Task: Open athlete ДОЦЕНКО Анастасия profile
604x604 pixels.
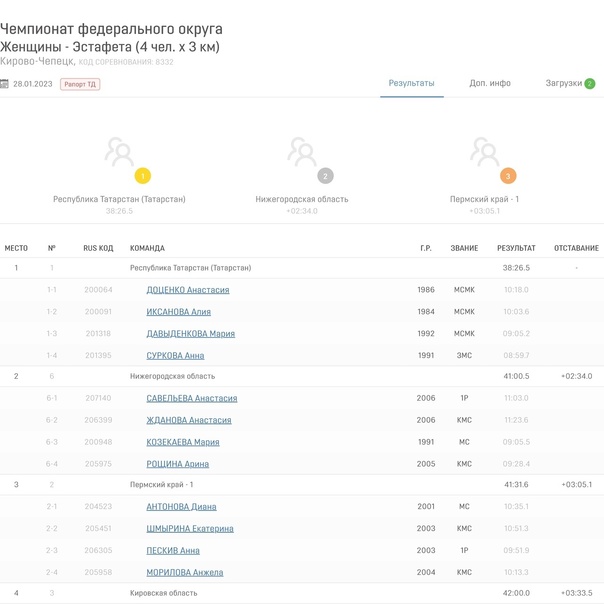Action: (188, 290)
